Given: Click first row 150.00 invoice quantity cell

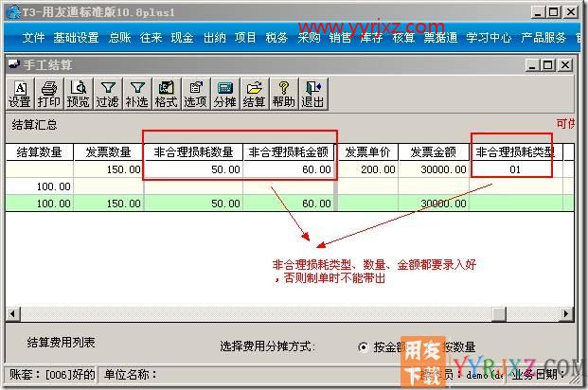Looking at the screenshot, I should click(108, 169).
